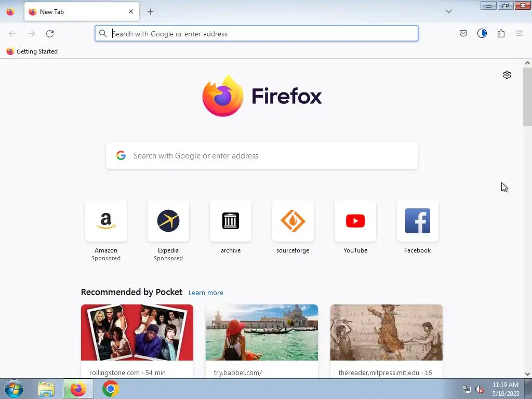This screenshot has width=532, height=399.
Task: Open Windows Explorer from taskbar
Action: coord(46,389)
